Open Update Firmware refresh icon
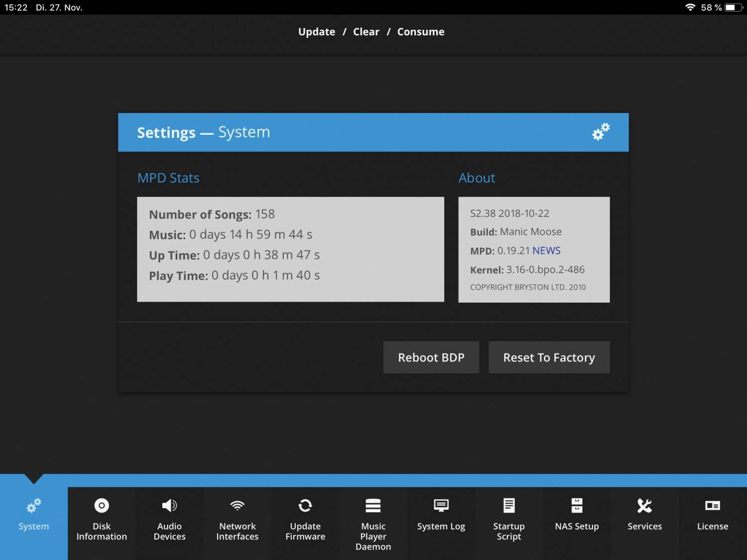Viewport: 747px width, 560px height. [x=305, y=506]
